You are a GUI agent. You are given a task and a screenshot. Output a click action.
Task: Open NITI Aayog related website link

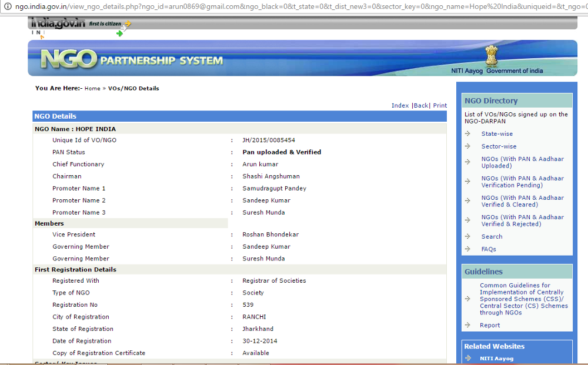496,359
